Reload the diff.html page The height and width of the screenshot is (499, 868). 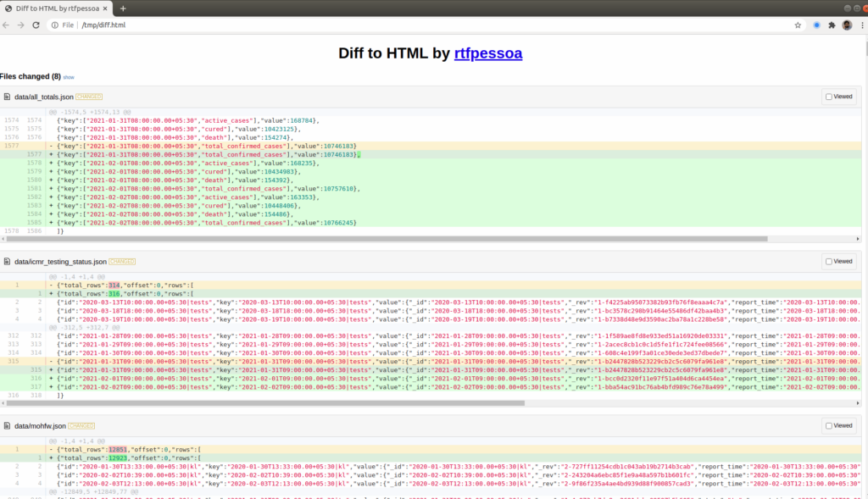click(x=36, y=25)
